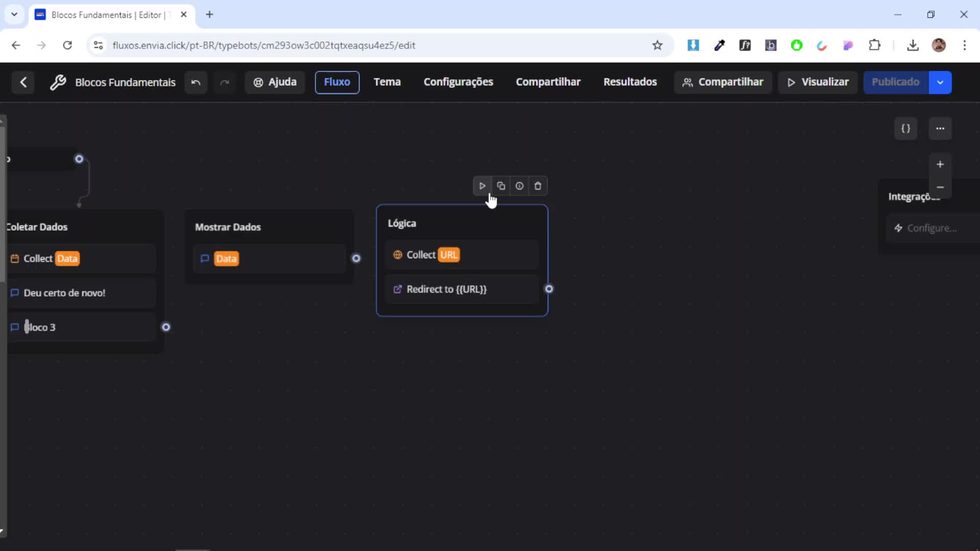Open the more options ellipsis on the canvas

940,129
